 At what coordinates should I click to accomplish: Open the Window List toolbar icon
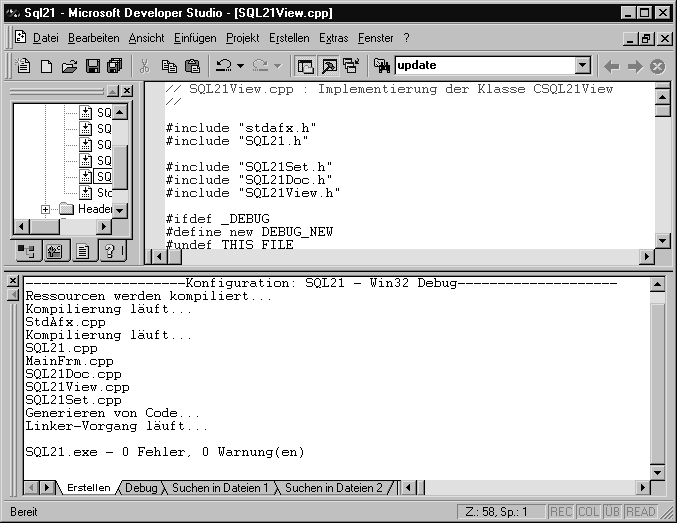(x=351, y=66)
